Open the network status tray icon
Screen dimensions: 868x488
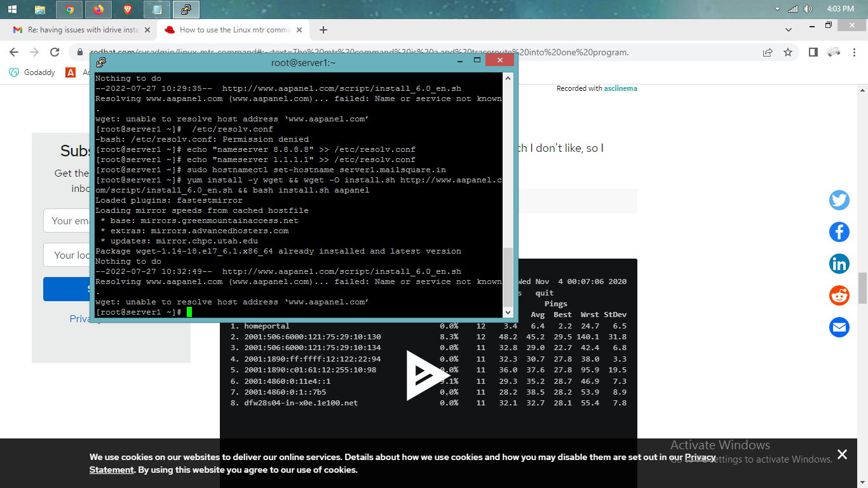point(793,10)
